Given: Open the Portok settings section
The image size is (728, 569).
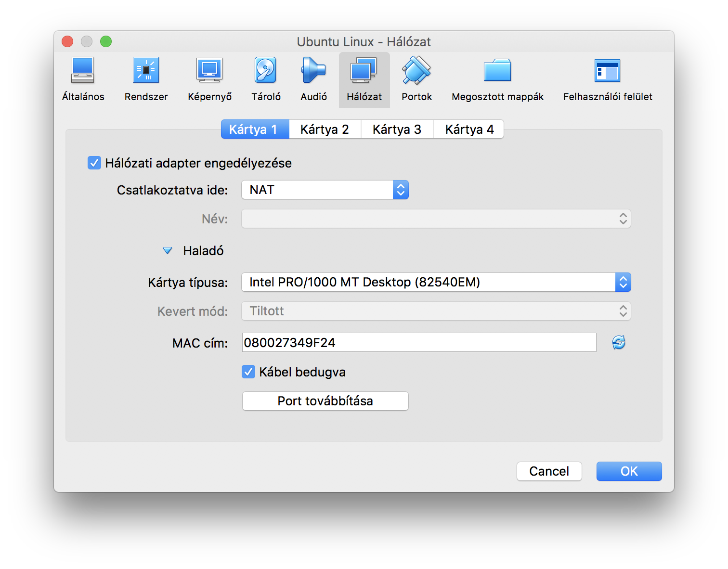Looking at the screenshot, I should [x=416, y=80].
